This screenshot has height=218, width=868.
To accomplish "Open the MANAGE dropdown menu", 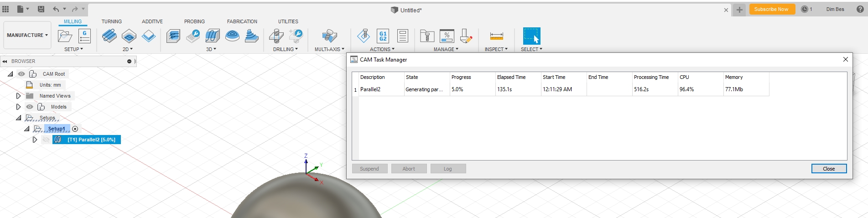I will coord(446,49).
